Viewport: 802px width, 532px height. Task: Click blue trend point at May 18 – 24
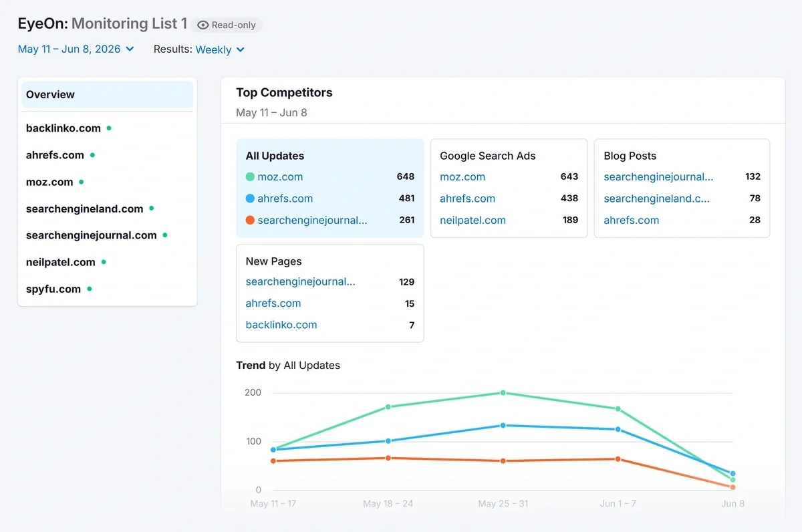pos(388,440)
